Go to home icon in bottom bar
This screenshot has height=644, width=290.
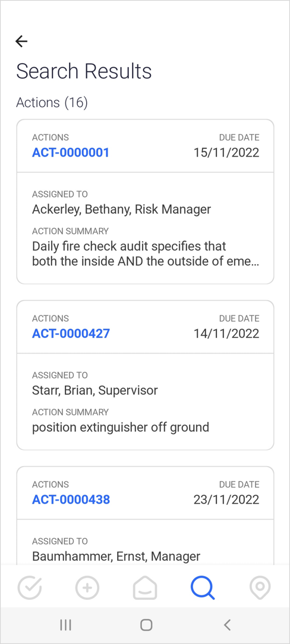pyautogui.click(x=145, y=587)
